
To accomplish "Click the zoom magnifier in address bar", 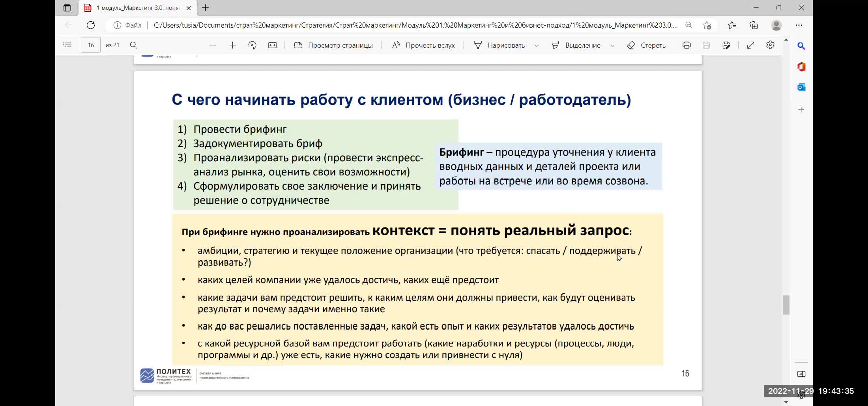I will pos(689,25).
